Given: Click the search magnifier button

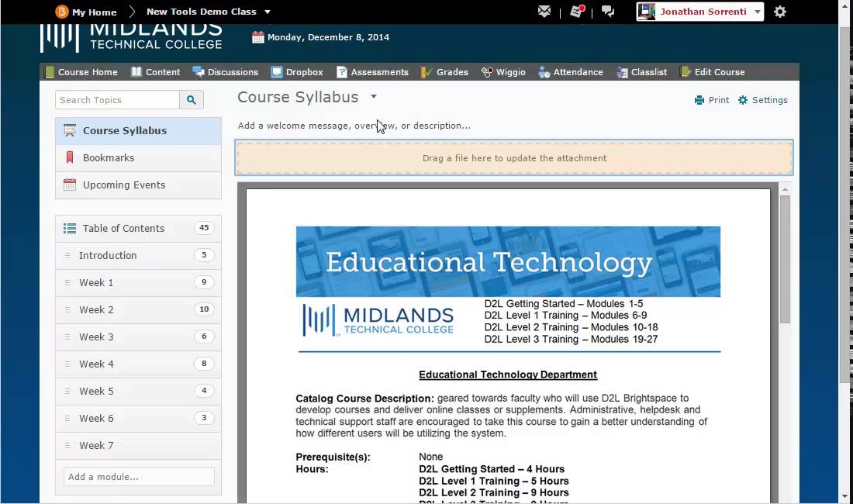Looking at the screenshot, I should (191, 99).
